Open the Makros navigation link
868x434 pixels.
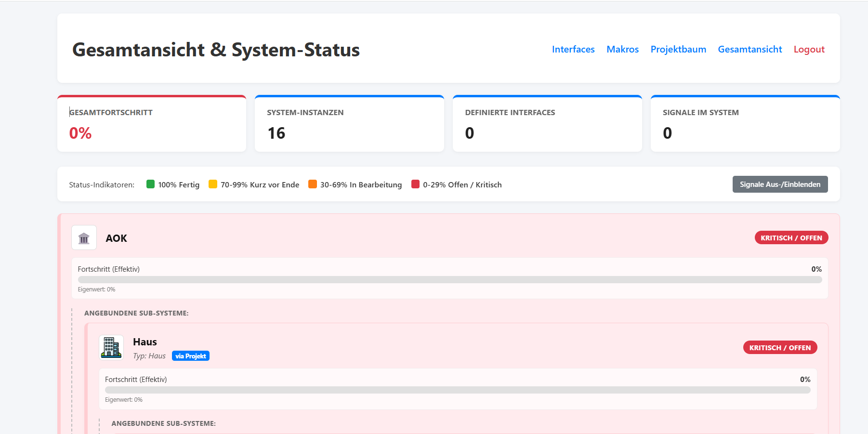tap(622, 49)
